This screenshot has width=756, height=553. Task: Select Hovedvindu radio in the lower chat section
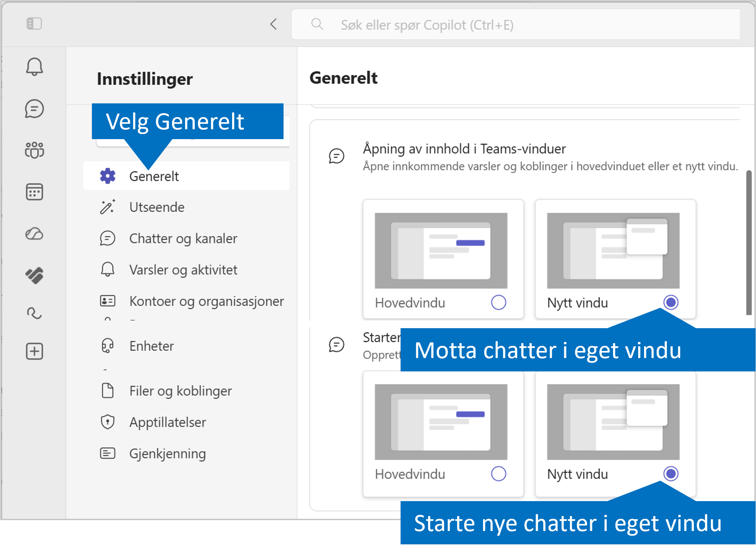[x=498, y=474]
